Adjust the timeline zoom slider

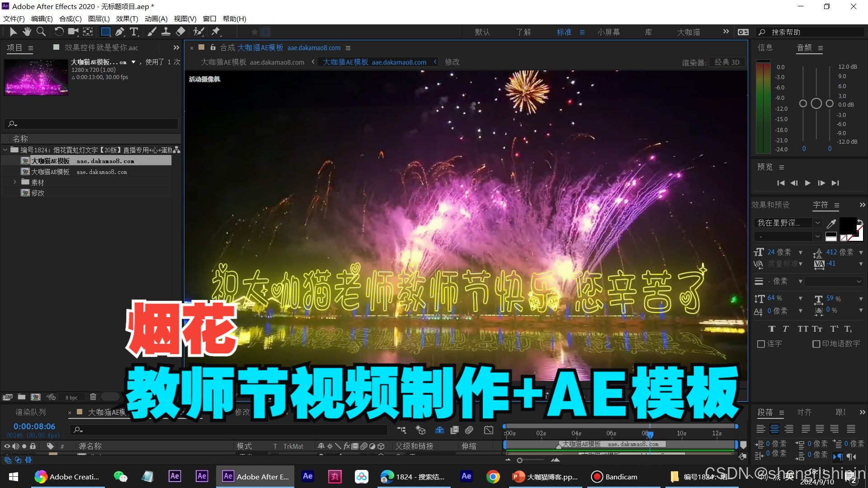[x=520, y=460]
